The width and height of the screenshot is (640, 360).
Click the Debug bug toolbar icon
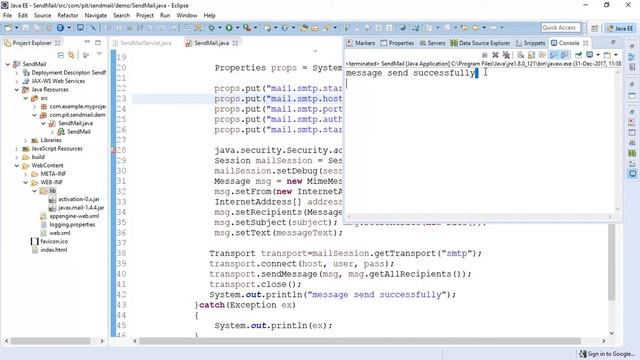click(x=211, y=28)
